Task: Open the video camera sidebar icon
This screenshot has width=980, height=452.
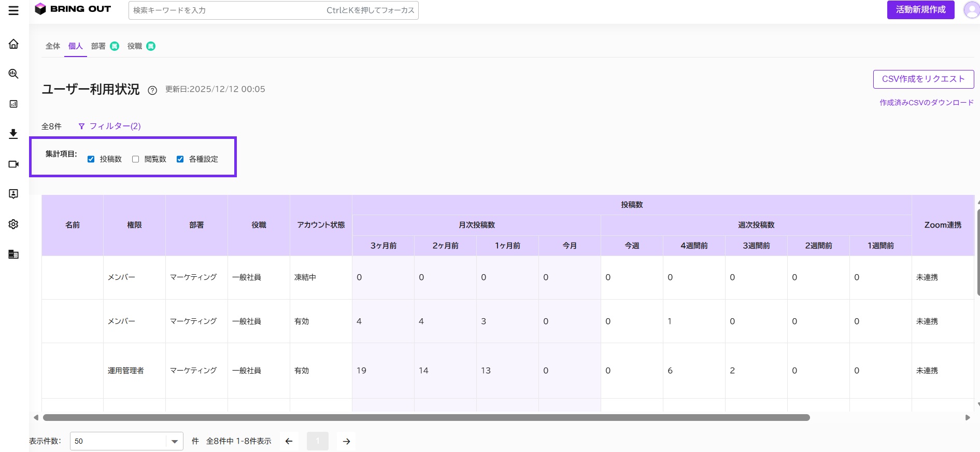Action: [x=13, y=164]
